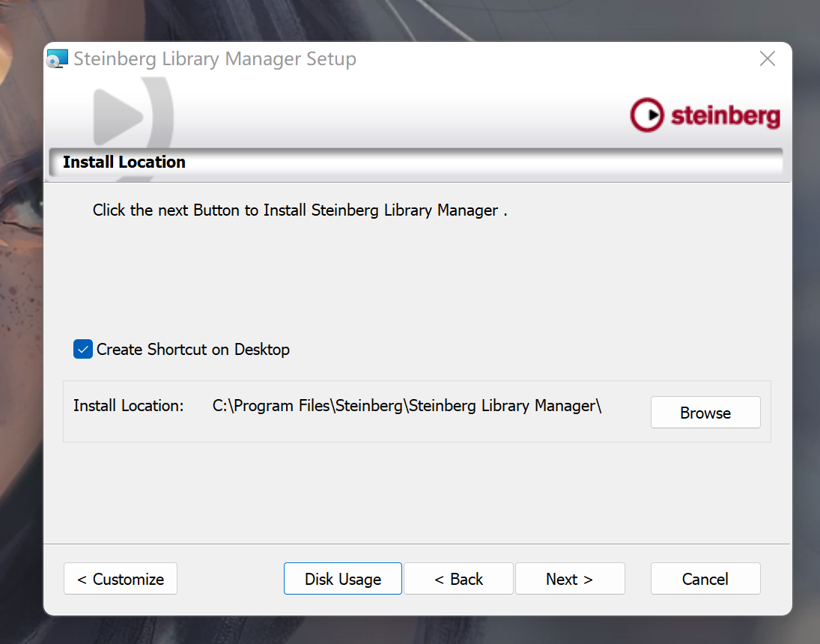Close the Steinberg Library Manager Setup window
820x644 pixels.
pyautogui.click(x=767, y=58)
